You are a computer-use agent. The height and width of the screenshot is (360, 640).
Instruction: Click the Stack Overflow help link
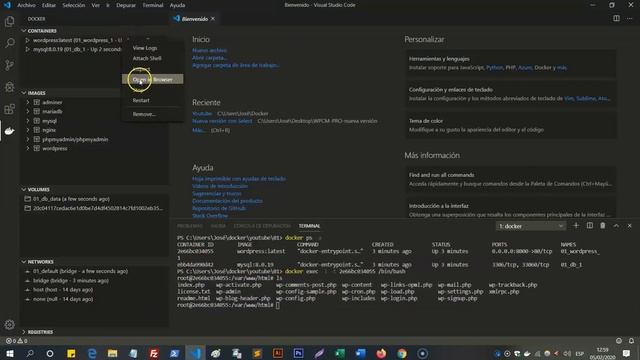(210, 215)
